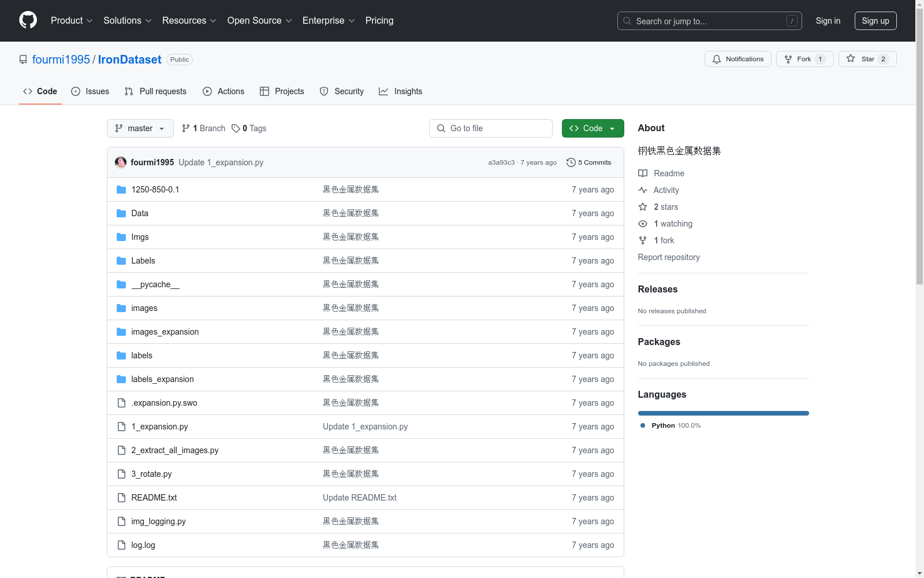Click the fork icon beside 1 fork
Image resolution: width=924 pixels, height=578 pixels.
pyautogui.click(x=643, y=240)
